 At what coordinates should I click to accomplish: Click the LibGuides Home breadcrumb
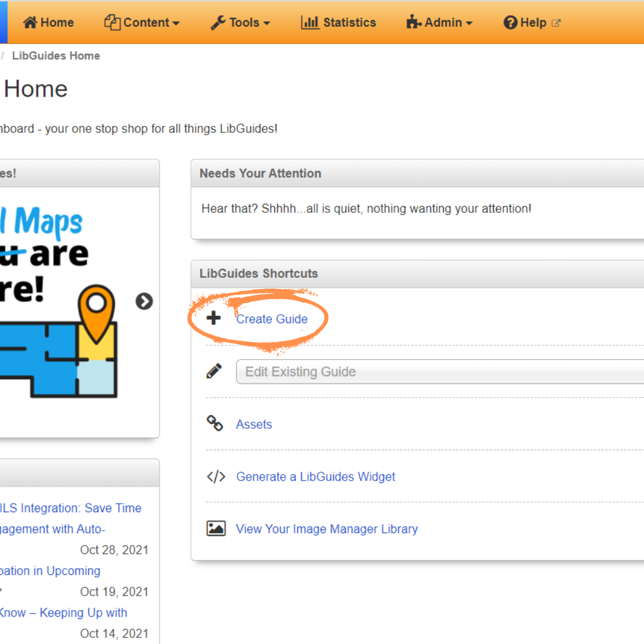56,55
